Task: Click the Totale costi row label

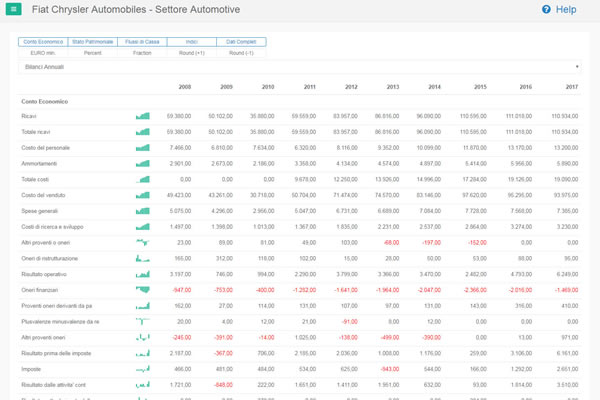Action: (35, 179)
